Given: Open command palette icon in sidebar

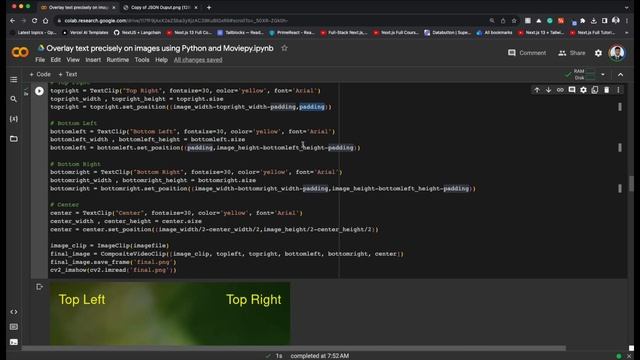Looking at the screenshot, I should (13, 327).
